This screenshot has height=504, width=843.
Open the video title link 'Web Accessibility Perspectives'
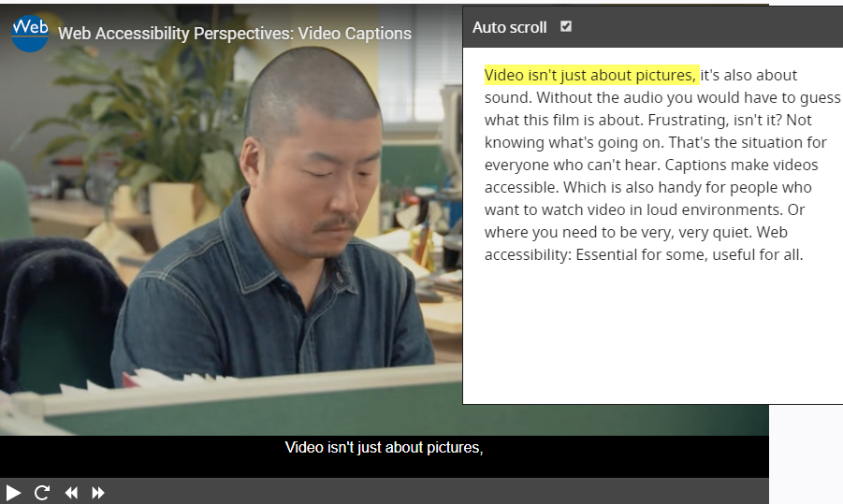pos(235,34)
